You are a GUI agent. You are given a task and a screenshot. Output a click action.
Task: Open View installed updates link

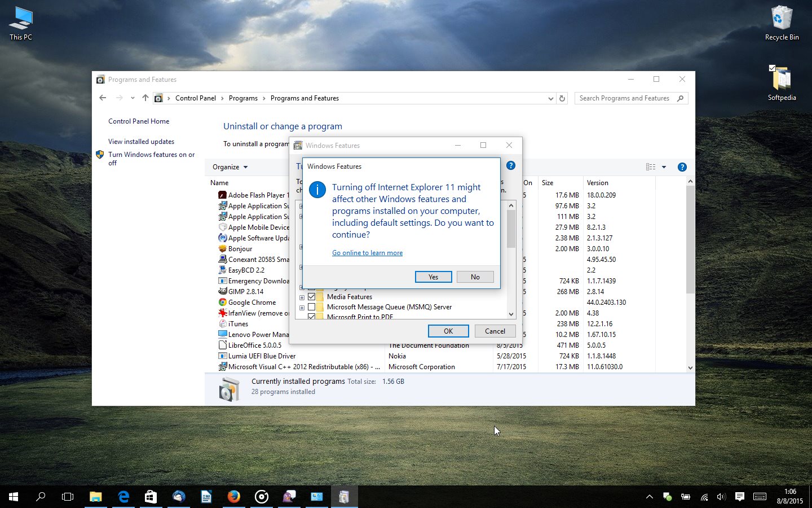[x=141, y=142]
